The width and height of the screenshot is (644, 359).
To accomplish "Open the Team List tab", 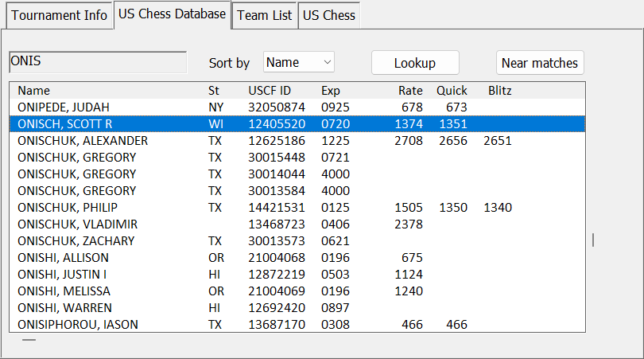I will click(x=265, y=15).
